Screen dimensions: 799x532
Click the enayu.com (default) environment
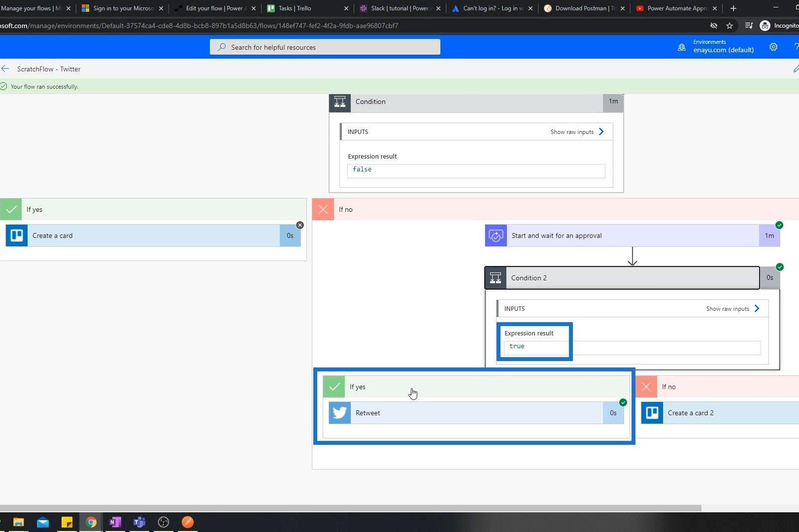tap(723, 50)
